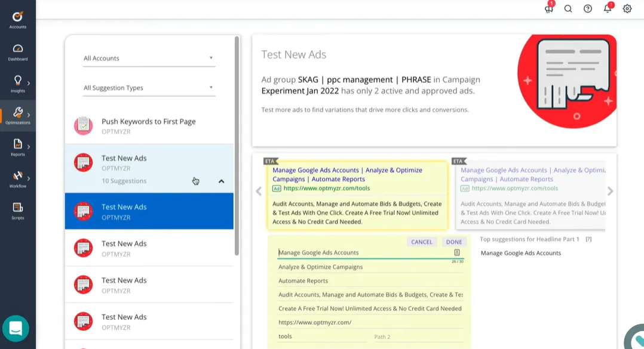Collapse the Test New Ads suggestions group
Image resolution: width=644 pixels, height=349 pixels.
click(x=222, y=181)
